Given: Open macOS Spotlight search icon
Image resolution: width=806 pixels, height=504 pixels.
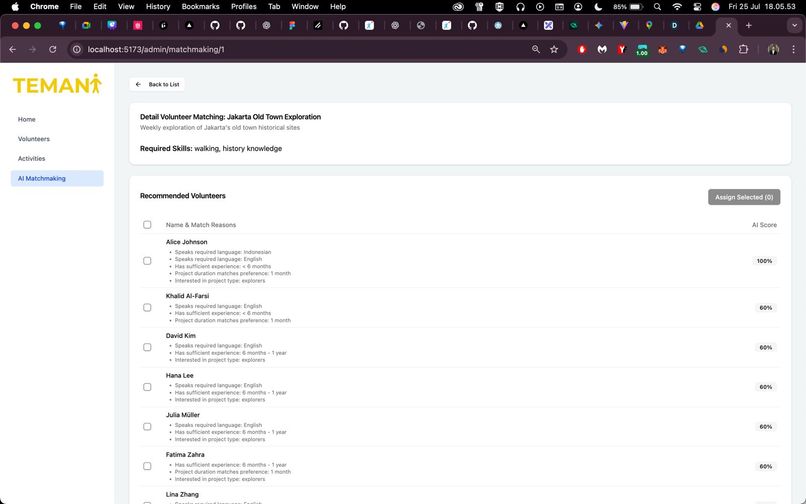Looking at the screenshot, I should (657, 7).
